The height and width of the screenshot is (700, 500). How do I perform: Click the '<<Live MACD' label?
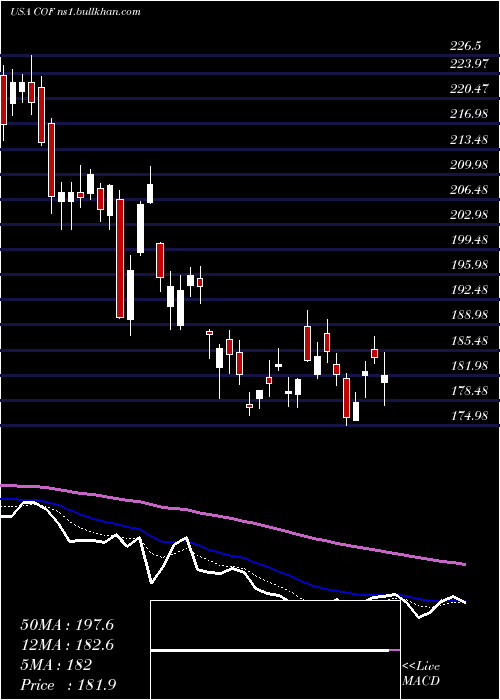tap(421, 674)
